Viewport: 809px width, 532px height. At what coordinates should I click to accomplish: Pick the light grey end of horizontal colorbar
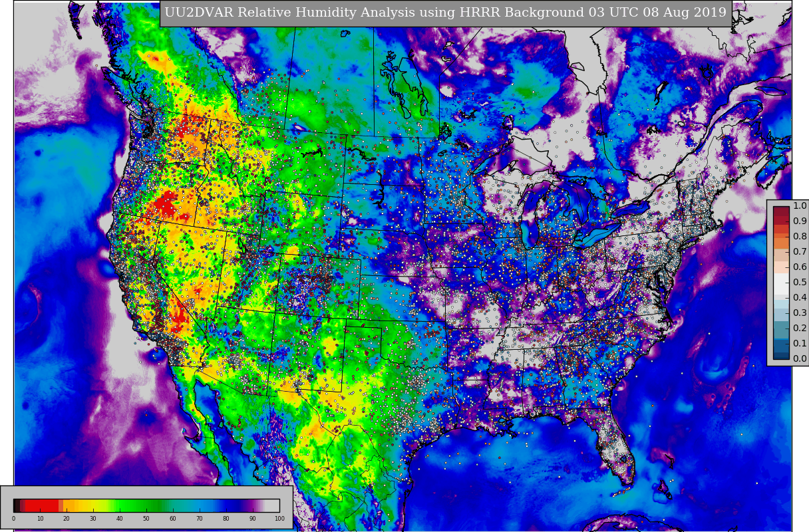[x=272, y=505]
